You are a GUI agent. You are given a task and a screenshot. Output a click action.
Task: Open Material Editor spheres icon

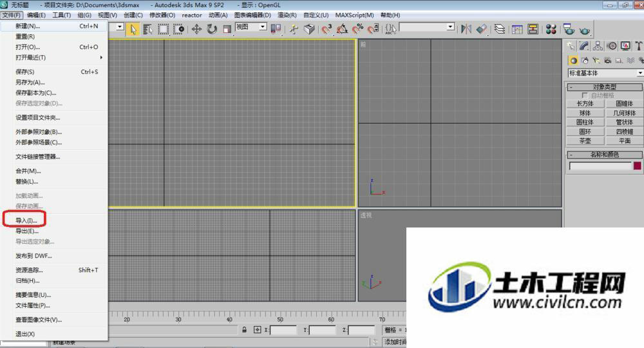551,30
